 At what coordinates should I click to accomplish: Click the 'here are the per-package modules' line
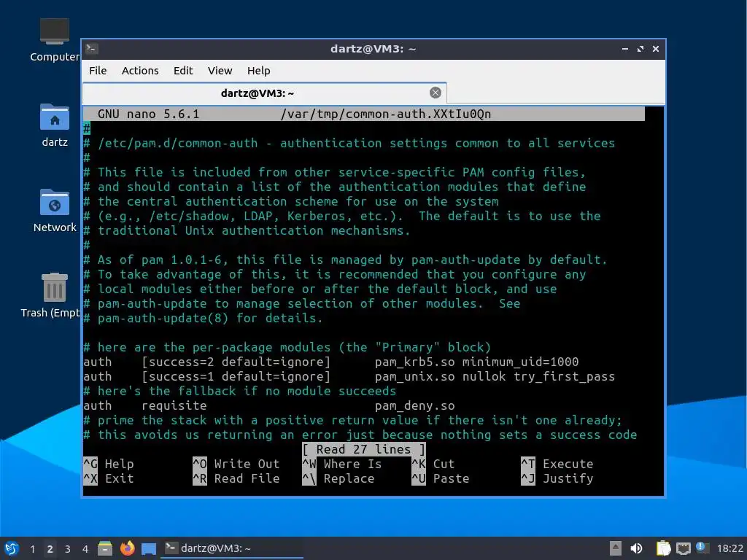pos(287,348)
